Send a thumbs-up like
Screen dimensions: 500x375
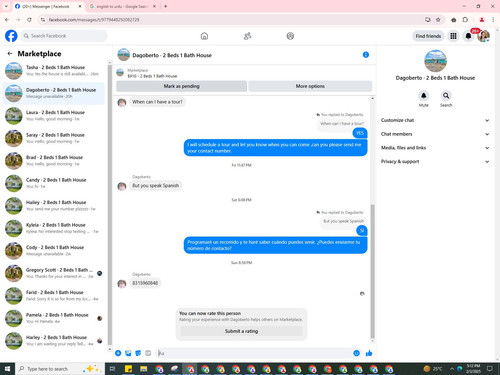pos(369,353)
